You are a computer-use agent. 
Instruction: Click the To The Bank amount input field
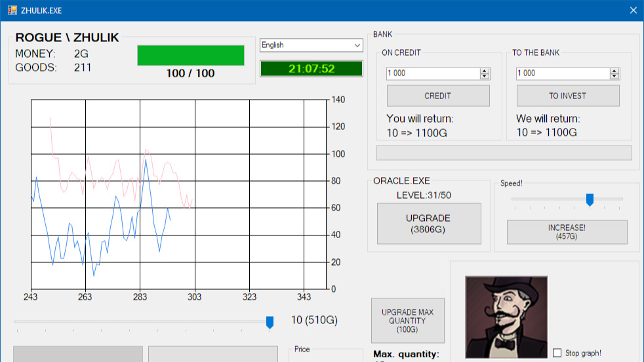563,73
